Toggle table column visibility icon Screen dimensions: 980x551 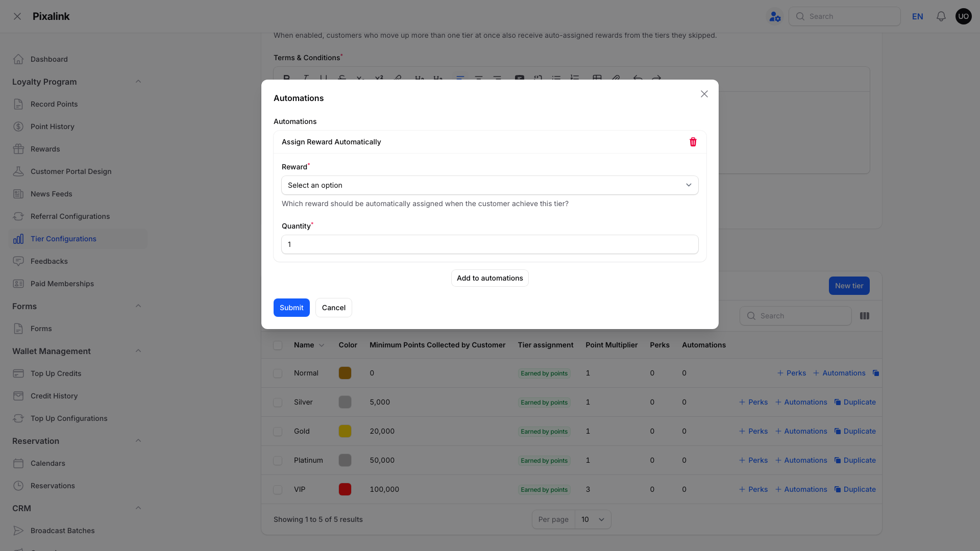tap(865, 316)
